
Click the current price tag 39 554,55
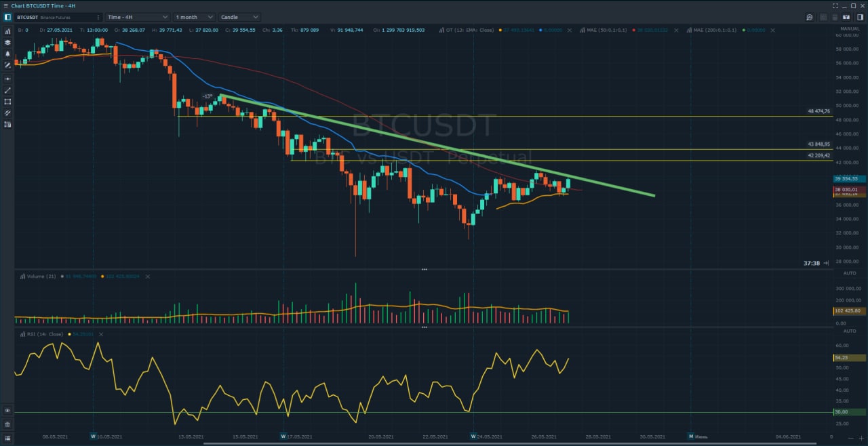point(850,179)
